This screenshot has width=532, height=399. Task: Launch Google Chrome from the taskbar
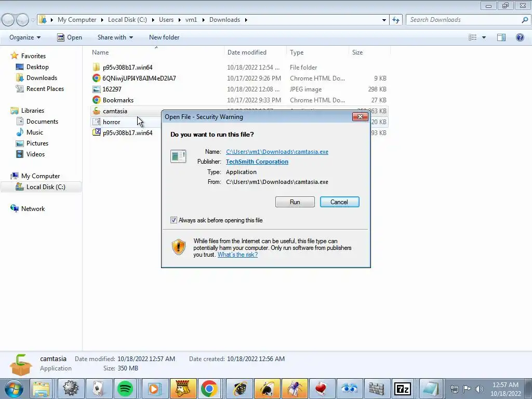tap(209, 389)
